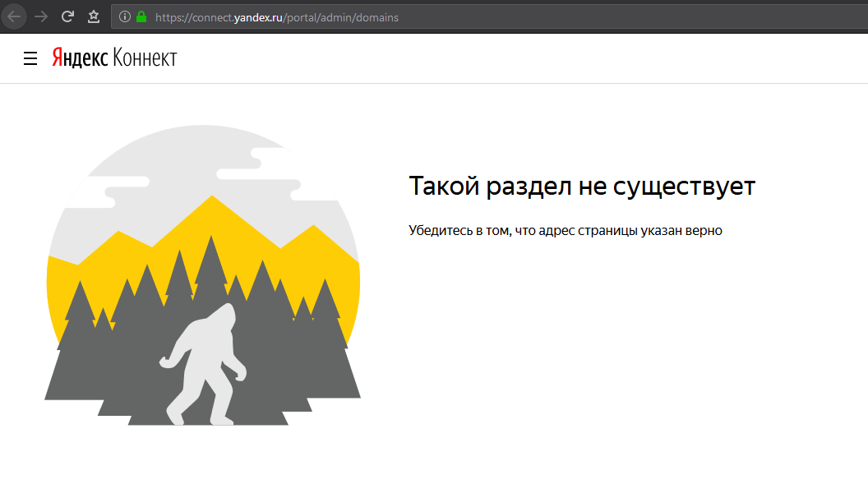The height and width of the screenshot is (498, 868).
Task: Click the browser back arrow button
Action: coord(14,16)
